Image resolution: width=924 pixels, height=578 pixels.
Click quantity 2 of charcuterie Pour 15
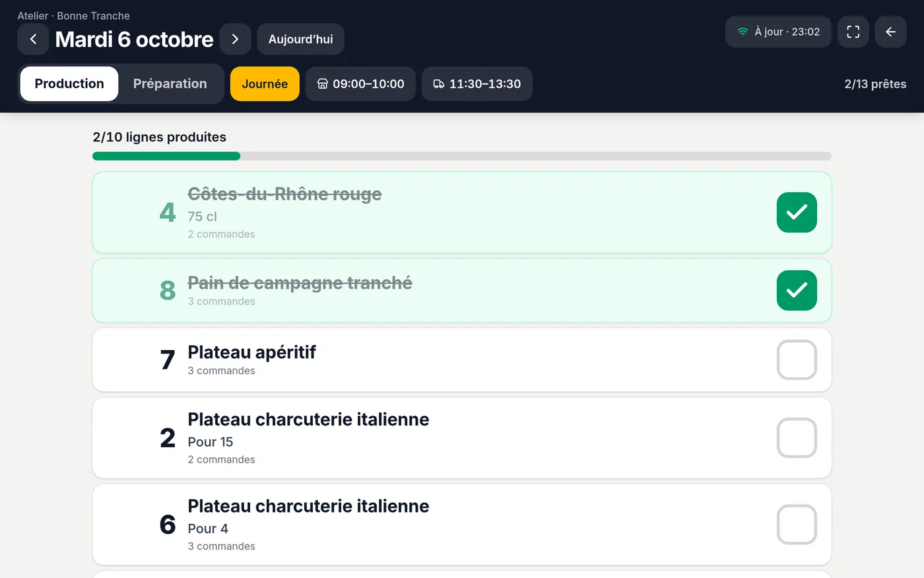click(x=168, y=438)
